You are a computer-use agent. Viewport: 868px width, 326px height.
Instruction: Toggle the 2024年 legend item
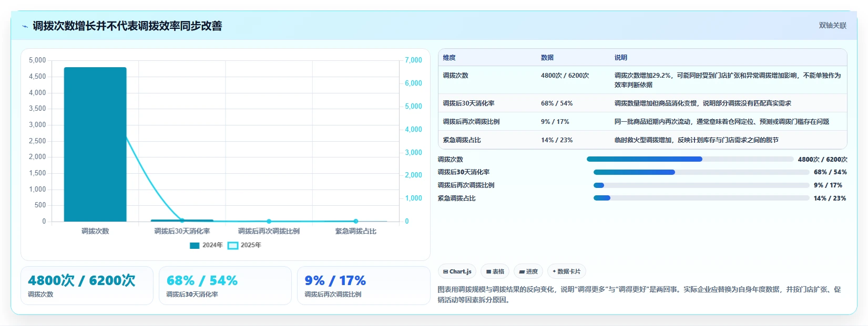coord(206,245)
